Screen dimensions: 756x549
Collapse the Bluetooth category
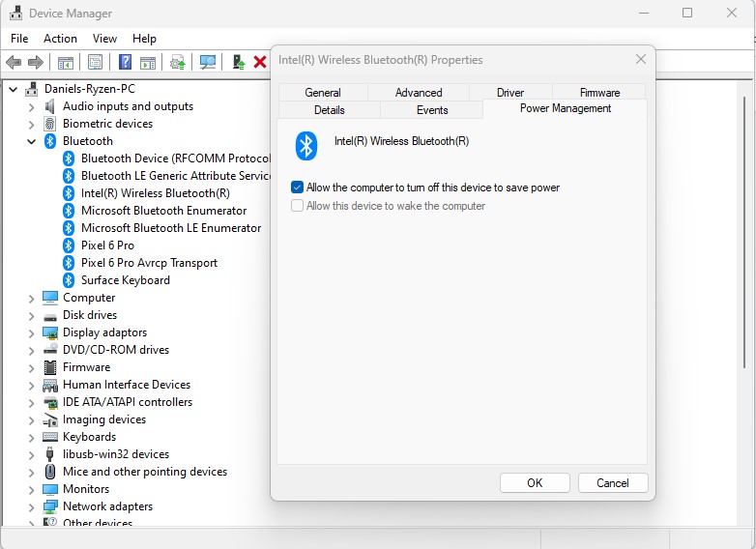(x=31, y=141)
